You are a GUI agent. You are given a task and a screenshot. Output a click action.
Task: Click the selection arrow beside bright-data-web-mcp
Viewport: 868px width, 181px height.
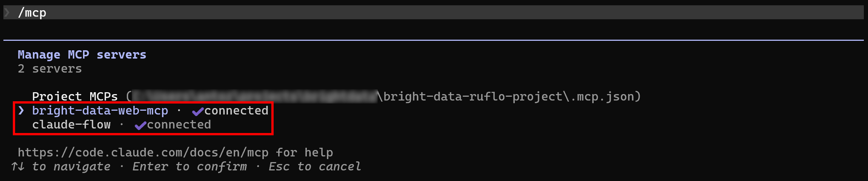point(21,110)
